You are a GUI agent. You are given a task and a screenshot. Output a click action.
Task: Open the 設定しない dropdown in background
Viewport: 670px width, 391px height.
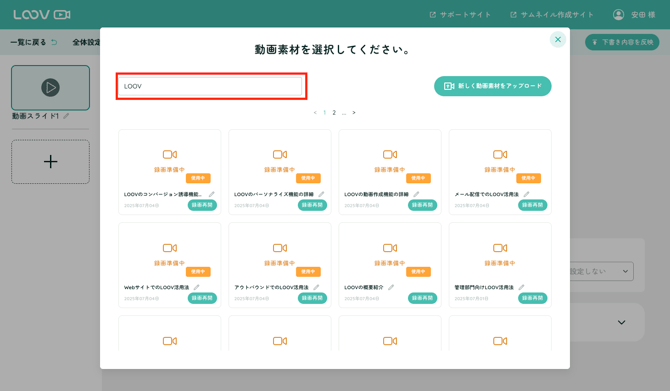coord(601,271)
